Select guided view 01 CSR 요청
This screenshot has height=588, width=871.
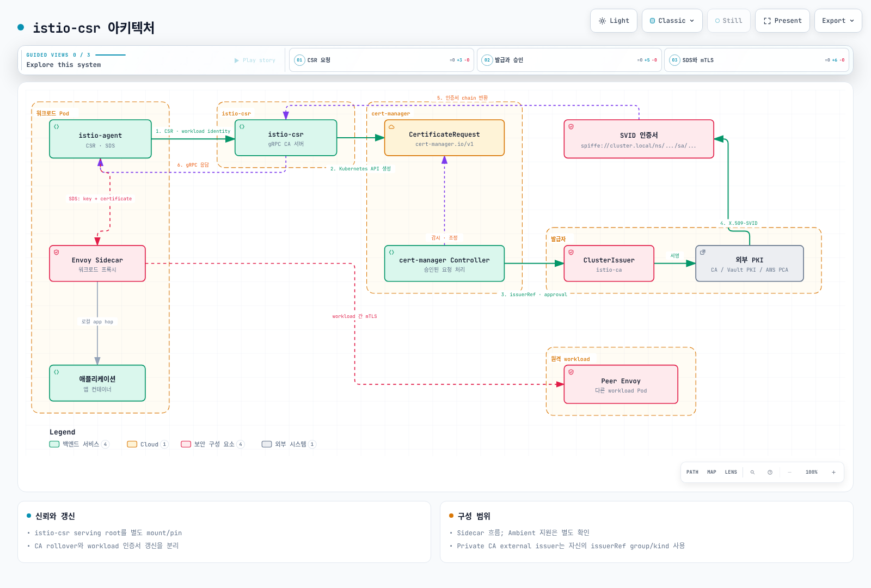pyautogui.click(x=382, y=60)
